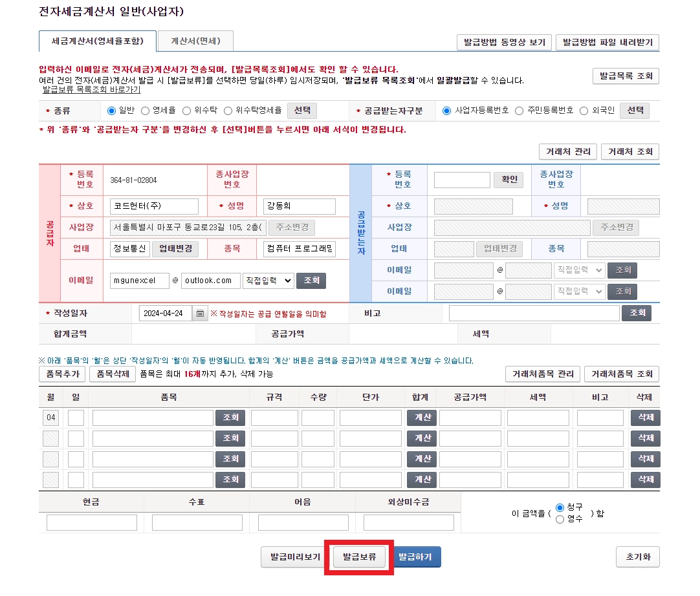This screenshot has width=700, height=596.
Task: Open recipient first email domain dropdown
Action: tap(579, 270)
